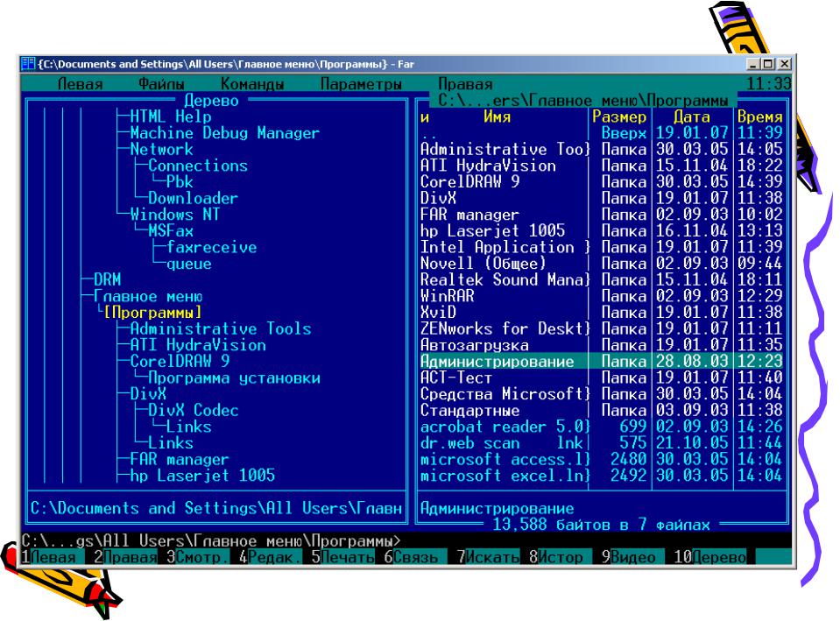Screen dimensions: 840x621
Task: Select Connections under Network in the tree
Action: [198, 166]
